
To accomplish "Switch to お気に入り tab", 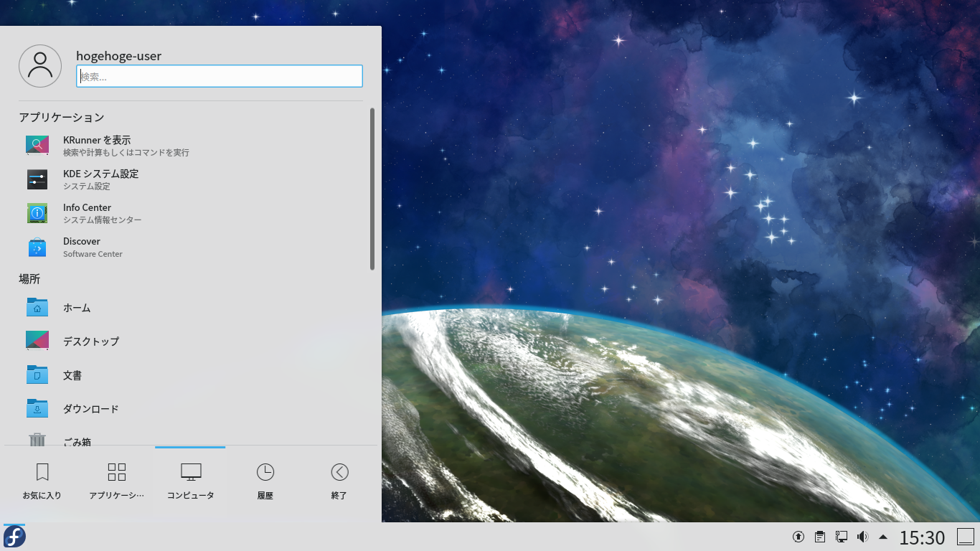I will [42, 481].
